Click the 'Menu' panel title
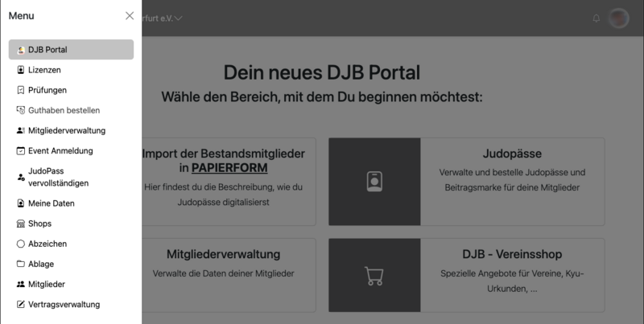This screenshot has width=644, height=324. 22,15
